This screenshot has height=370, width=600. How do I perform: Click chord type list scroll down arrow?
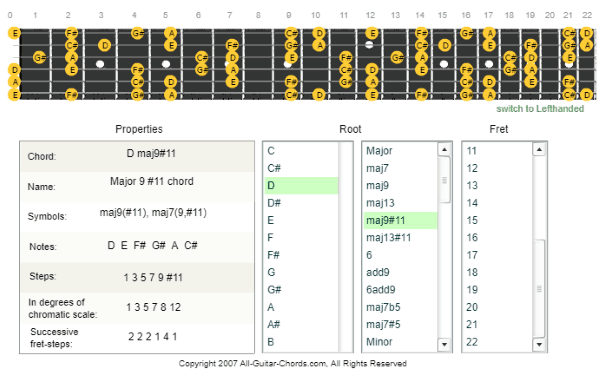pyautogui.click(x=444, y=344)
